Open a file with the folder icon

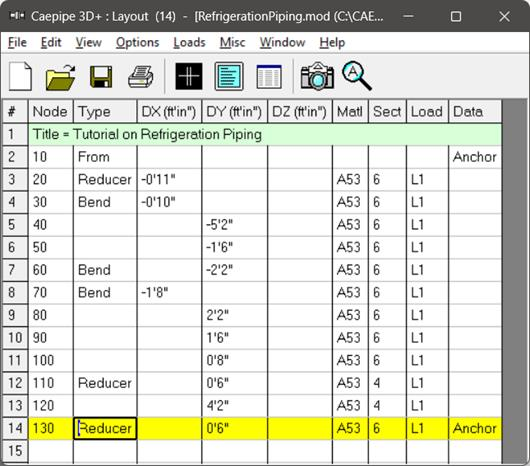click(61, 77)
